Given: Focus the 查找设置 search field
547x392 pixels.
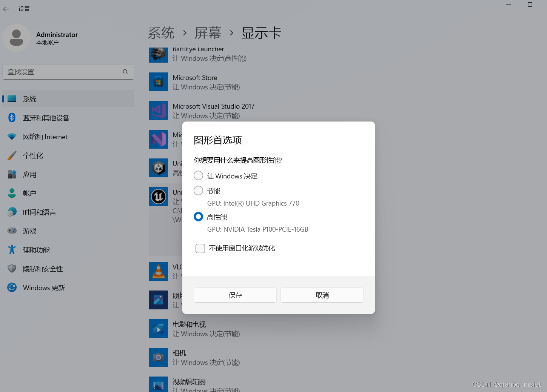Looking at the screenshot, I should 68,72.
